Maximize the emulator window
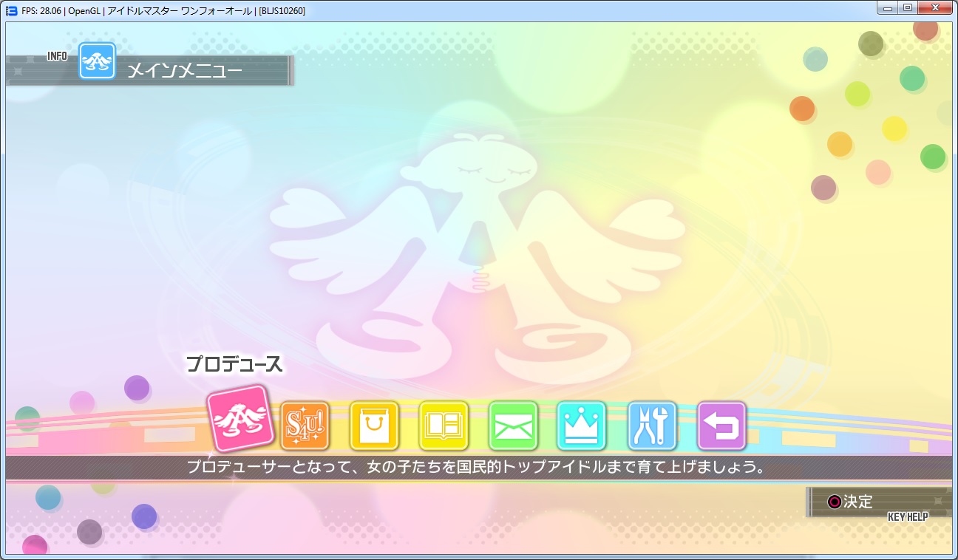Image resolution: width=958 pixels, height=560 pixels. tap(907, 7)
